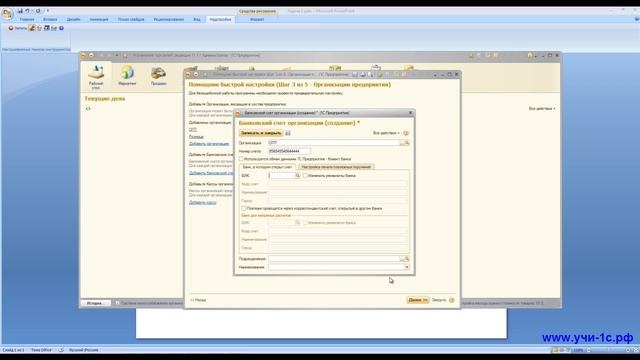640x360 pixels.
Task: Open the 'Рабочий стол' section
Action: tap(96, 76)
